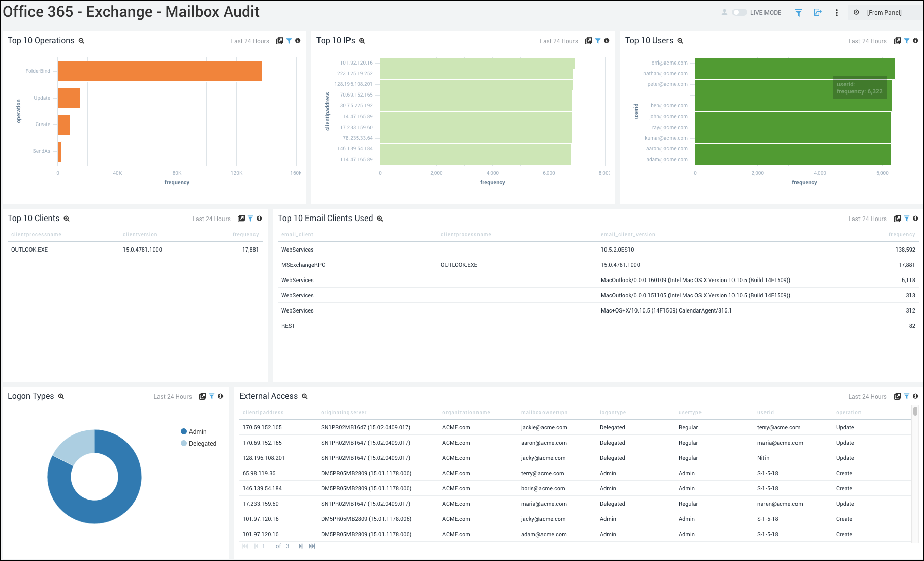Image resolution: width=924 pixels, height=561 pixels.
Task: Click the person icon beside LIVE MODE
Action: tap(724, 12)
